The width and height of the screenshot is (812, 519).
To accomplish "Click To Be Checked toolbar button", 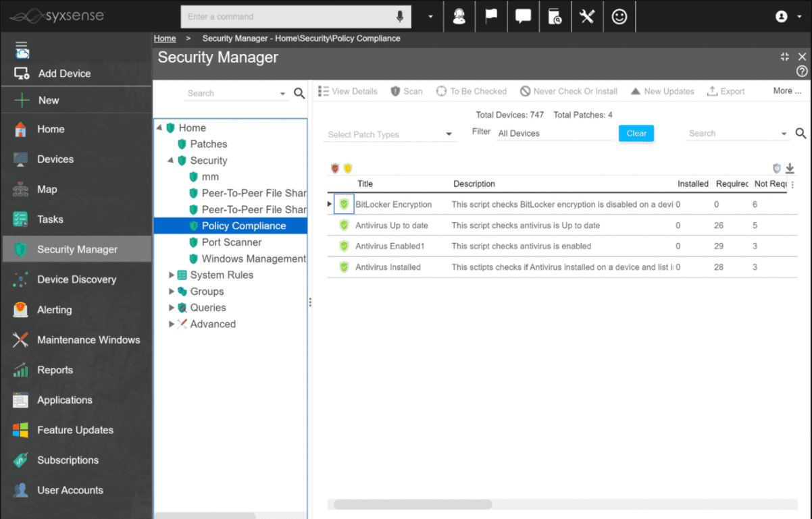I will (x=471, y=91).
